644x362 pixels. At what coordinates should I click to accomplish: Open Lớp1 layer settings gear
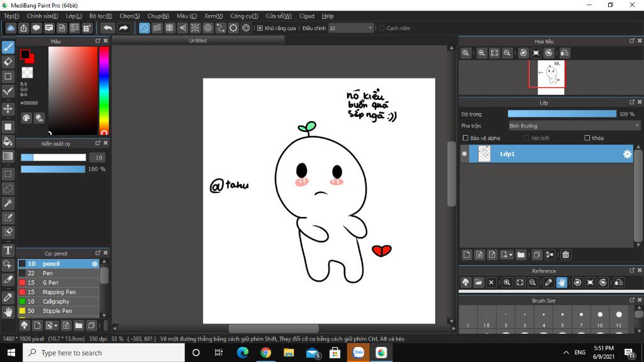tap(627, 154)
